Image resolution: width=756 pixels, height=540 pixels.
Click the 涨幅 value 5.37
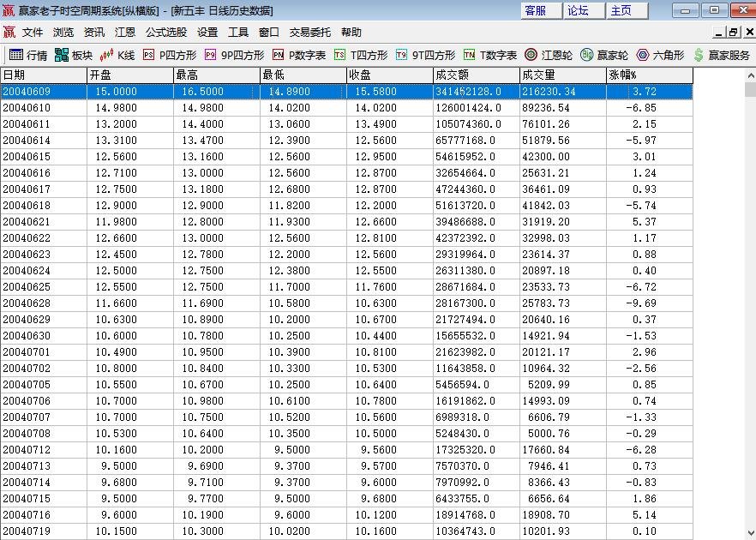(x=645, y=222)
